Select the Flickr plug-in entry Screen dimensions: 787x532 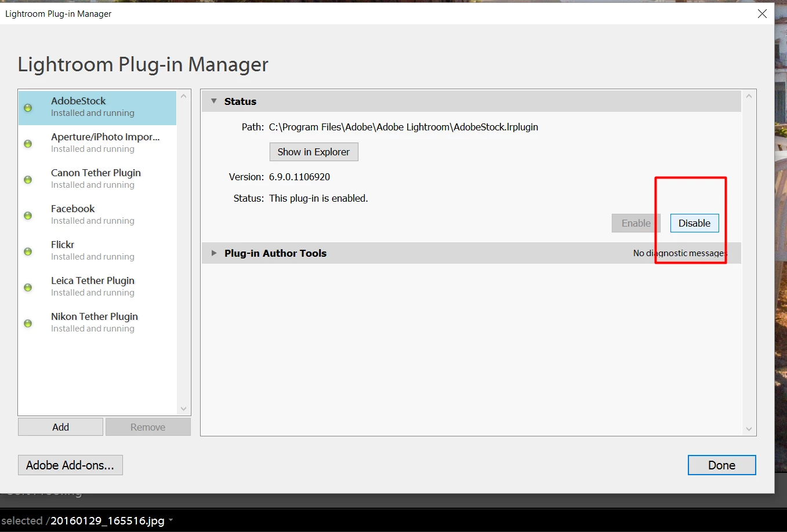point(97,251)
